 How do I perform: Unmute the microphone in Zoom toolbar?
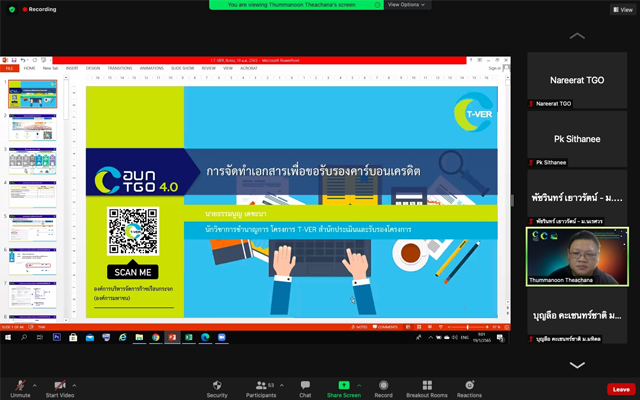(20, 389)
